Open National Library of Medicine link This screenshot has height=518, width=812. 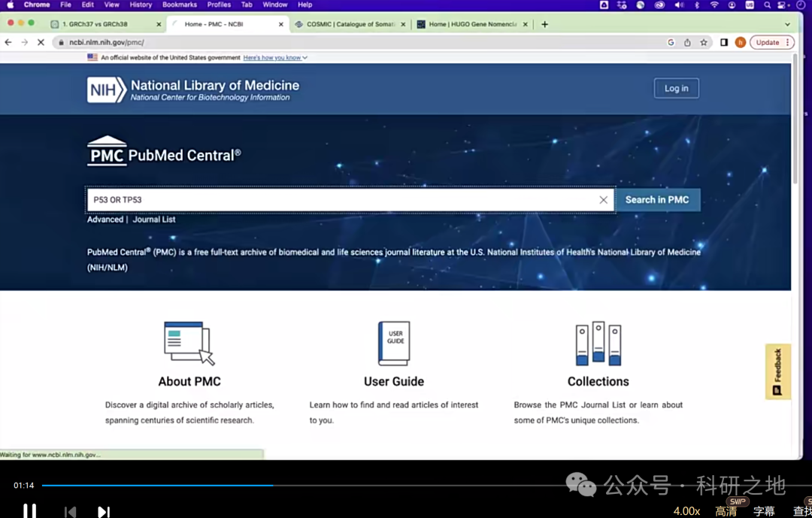[214, 89]
